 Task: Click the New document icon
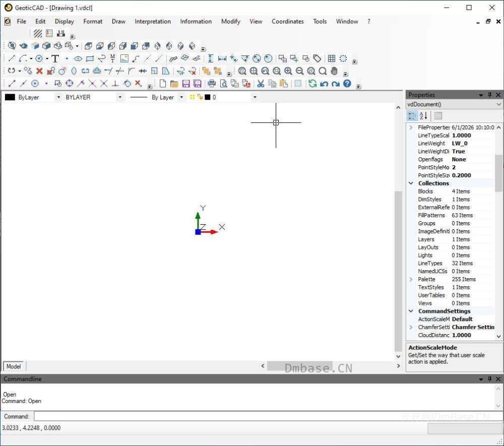coord(163,84)
